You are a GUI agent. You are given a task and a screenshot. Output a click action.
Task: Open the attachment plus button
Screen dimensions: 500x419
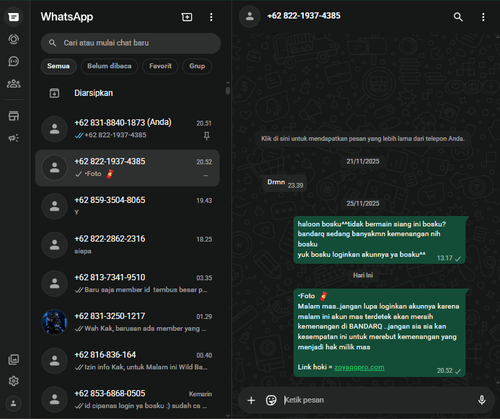tap(251, 400)
